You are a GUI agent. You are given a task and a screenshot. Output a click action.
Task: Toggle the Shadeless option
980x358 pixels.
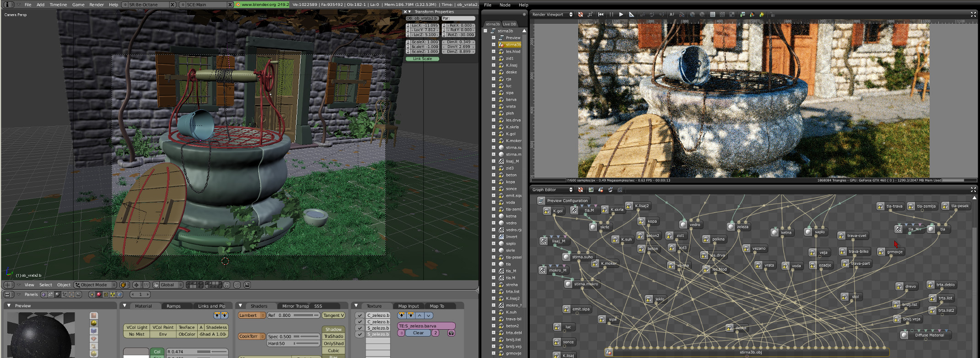point(216,327)
